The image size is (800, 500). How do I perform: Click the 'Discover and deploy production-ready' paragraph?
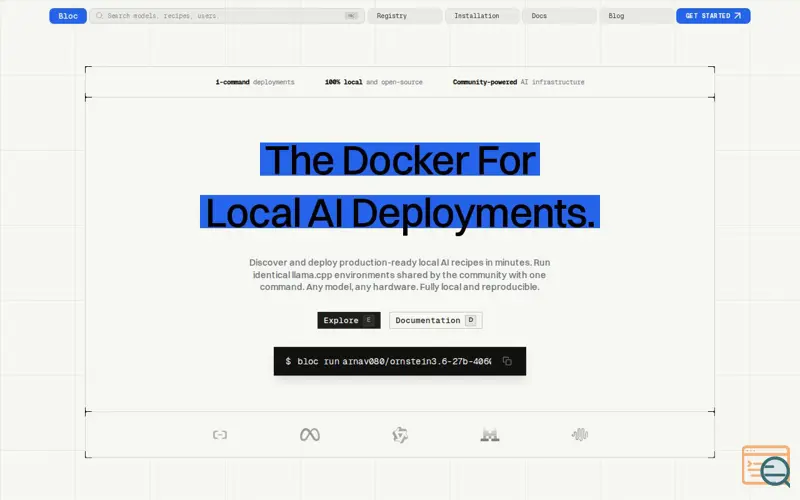399,274
